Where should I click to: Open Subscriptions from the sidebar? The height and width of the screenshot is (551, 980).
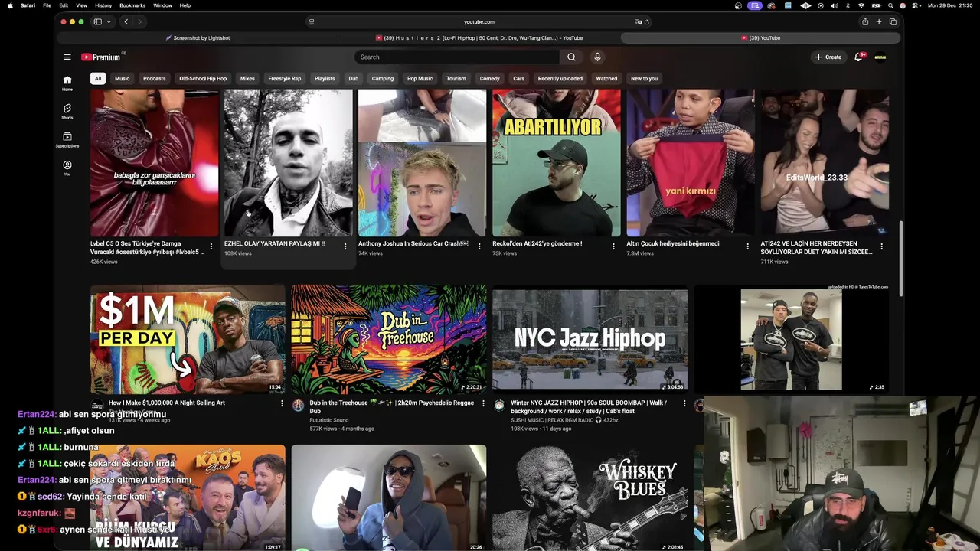click(x=67, y=139)
